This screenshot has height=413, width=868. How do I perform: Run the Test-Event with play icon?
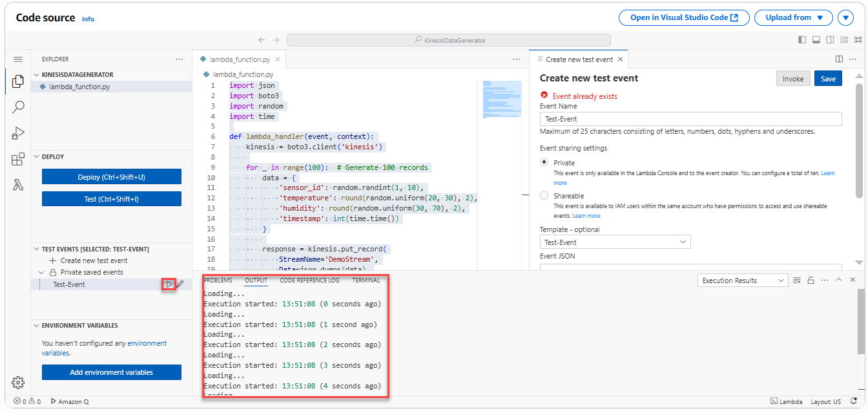(169, 284)
